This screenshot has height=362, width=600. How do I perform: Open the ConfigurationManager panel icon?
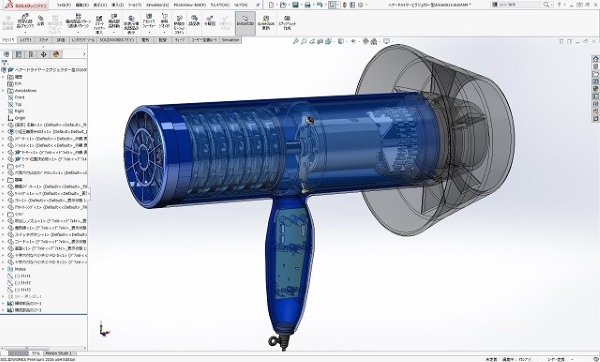point(31,54)
